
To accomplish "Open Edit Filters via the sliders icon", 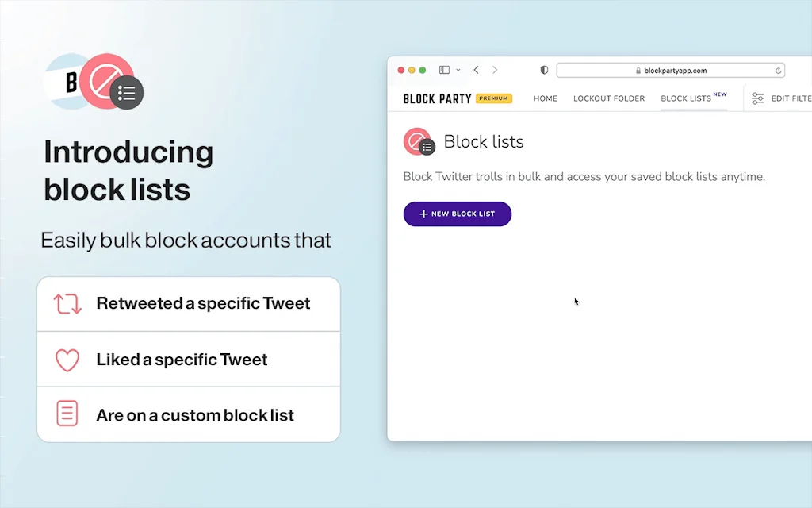I will point(757,98).
